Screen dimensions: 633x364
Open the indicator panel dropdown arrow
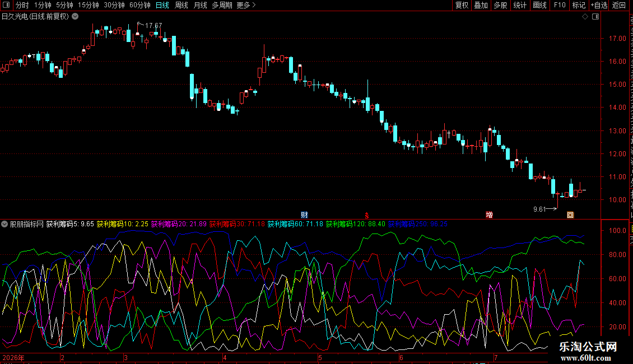(x=4, y=224)
